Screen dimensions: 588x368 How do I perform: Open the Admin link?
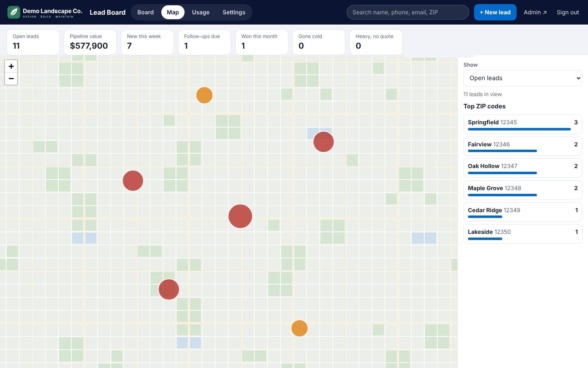coord(535,12)
